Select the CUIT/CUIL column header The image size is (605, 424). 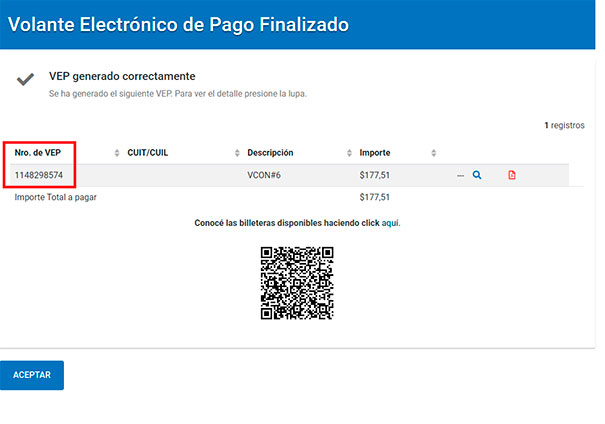(x=148, y=153)
